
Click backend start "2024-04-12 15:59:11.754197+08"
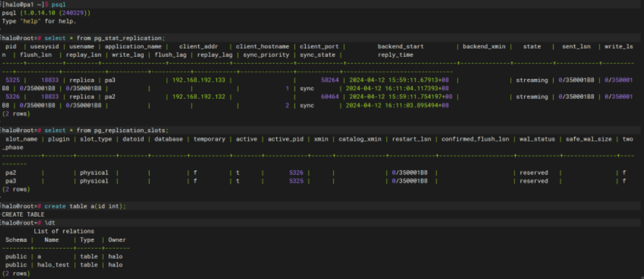click(x=400, y=97)
